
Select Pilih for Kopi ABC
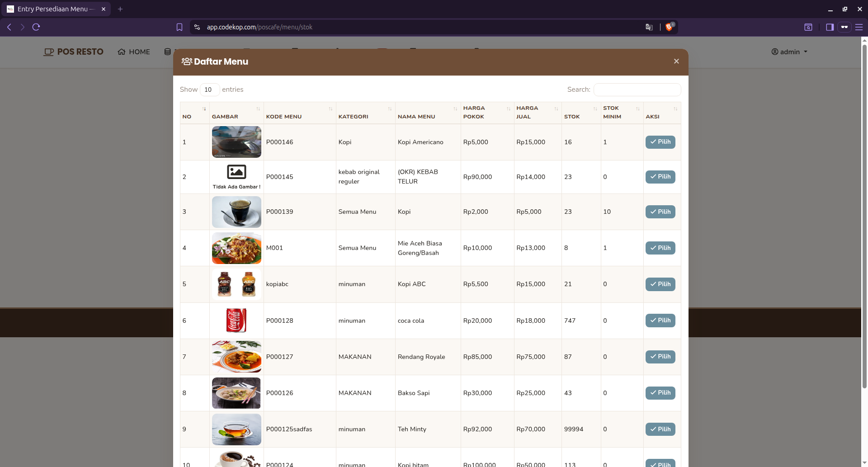coord(660,284)
